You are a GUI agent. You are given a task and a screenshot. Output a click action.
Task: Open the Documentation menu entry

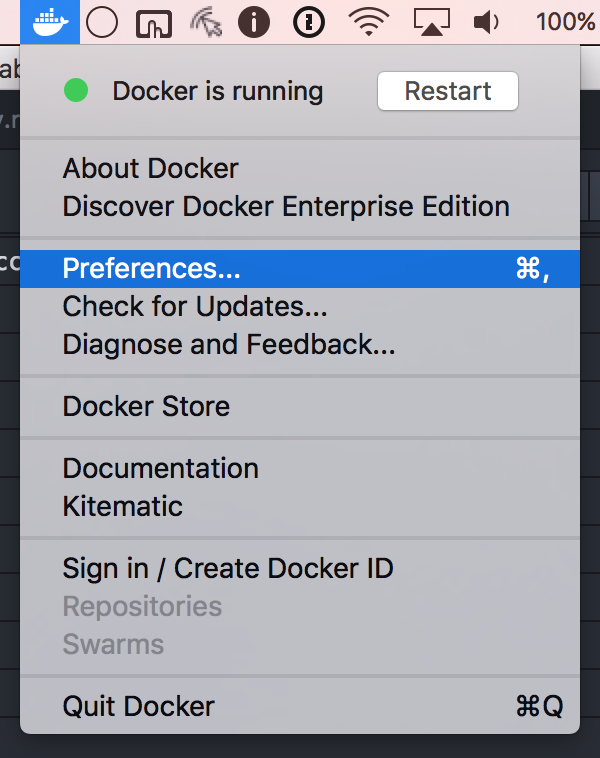(160, 468)
